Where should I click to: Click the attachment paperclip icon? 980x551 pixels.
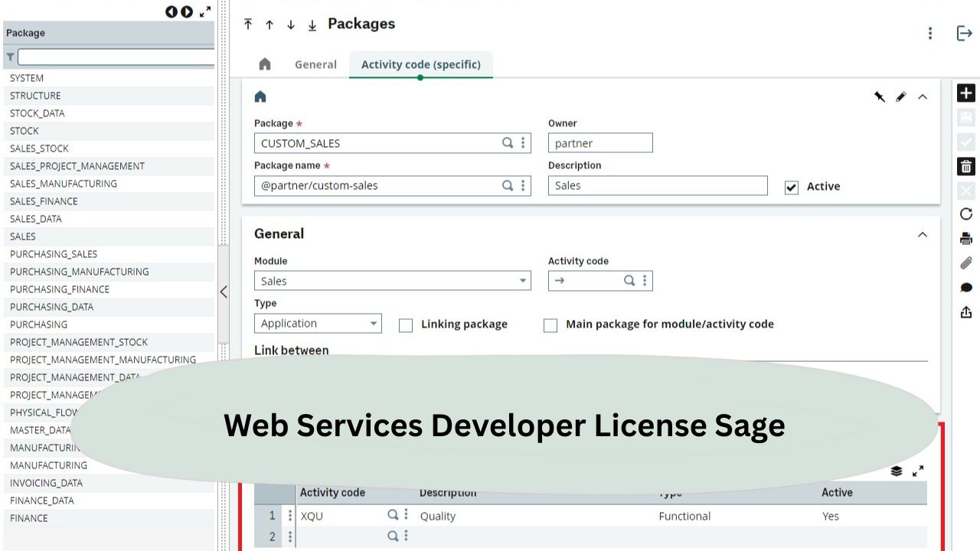(x=966, y=263)
